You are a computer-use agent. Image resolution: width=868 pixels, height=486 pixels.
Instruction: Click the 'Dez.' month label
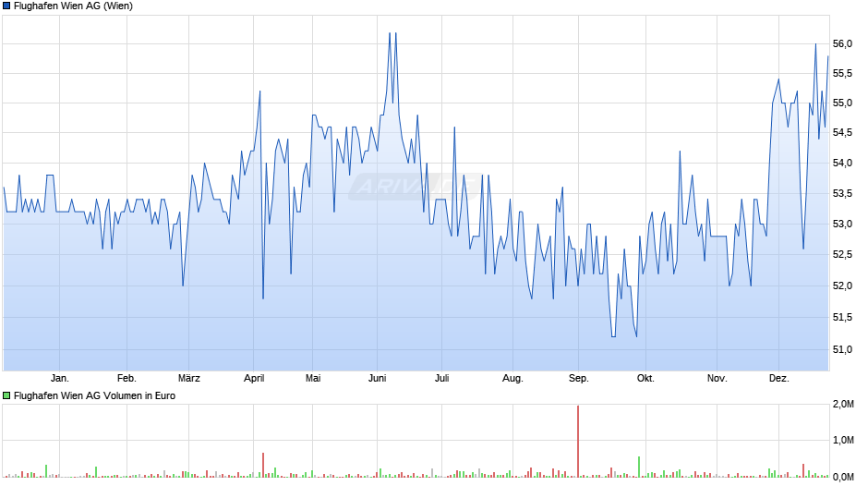[x=778, y=378]
